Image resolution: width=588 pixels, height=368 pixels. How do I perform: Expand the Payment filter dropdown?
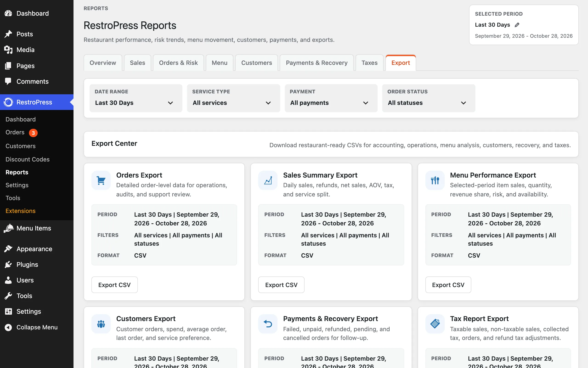tap(331, 98)
